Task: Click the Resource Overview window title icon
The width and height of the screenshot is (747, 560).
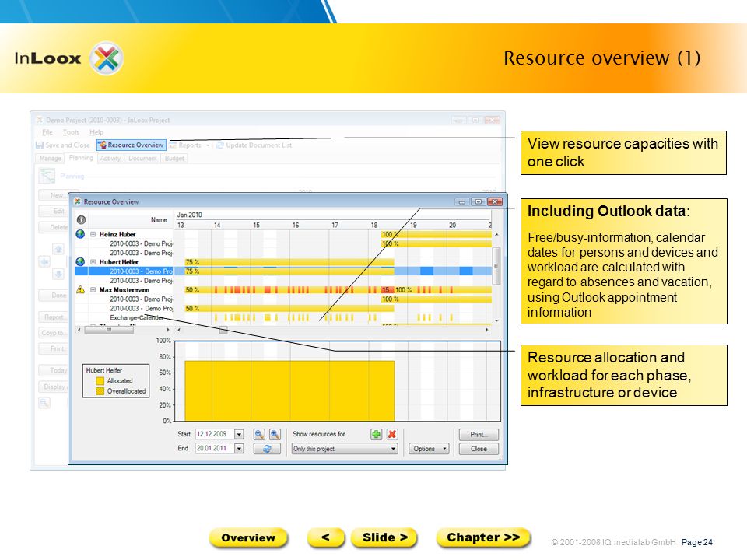Action: click(x=78, y=202)
